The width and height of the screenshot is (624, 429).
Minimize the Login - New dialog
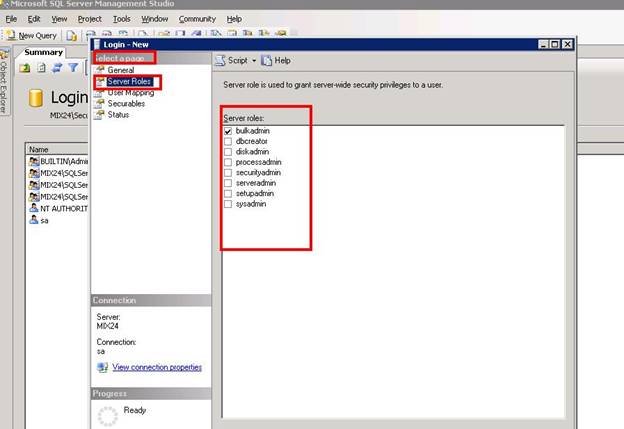click(x=543, y=45)
